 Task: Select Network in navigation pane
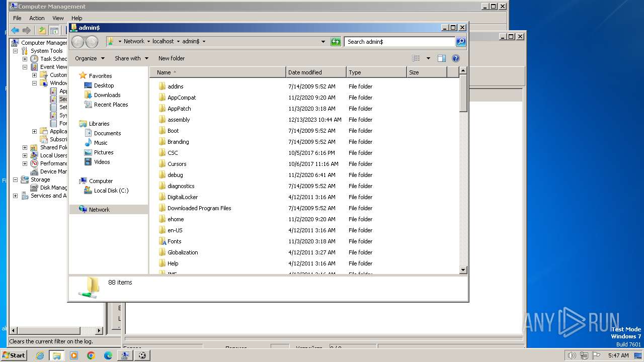tap(99, 210)
